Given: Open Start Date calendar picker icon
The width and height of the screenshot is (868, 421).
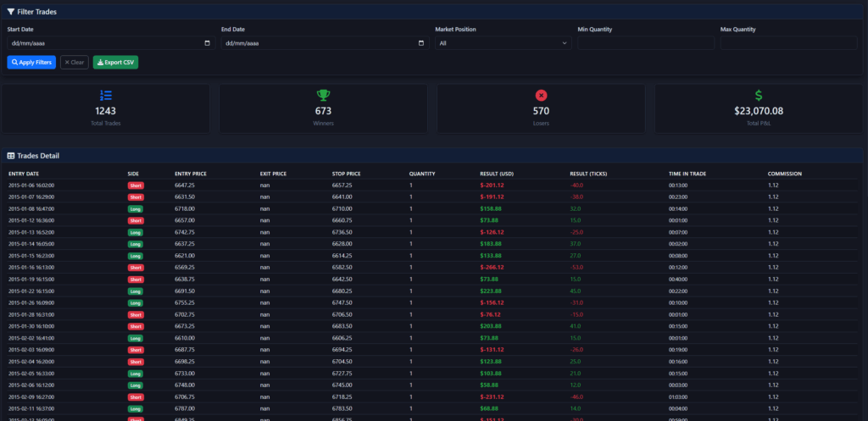Looking at the screenshot, I should point(208,43).
